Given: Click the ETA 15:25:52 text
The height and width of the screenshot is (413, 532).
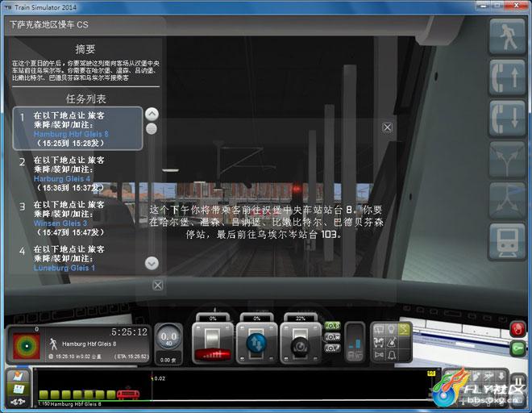Looking at the screenshot, I should click(131, 357).
